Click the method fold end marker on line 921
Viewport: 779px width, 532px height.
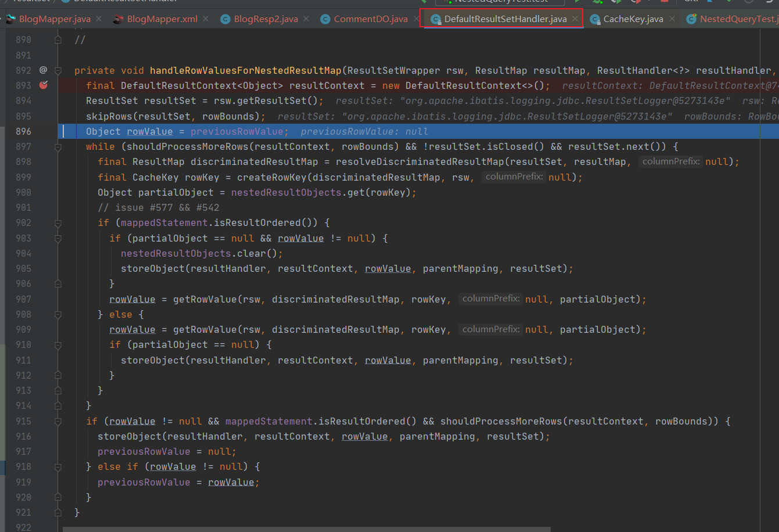pos(58,512)
